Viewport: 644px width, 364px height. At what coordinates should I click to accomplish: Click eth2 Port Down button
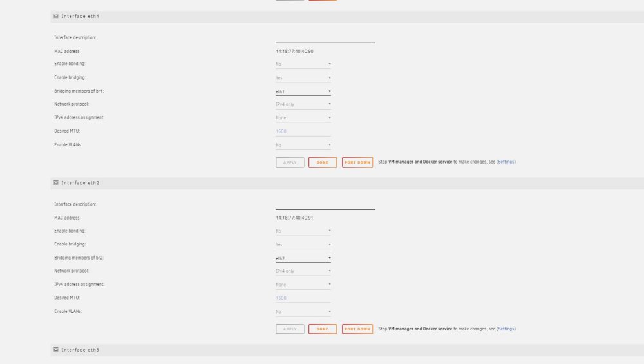(x=357, y=329)
